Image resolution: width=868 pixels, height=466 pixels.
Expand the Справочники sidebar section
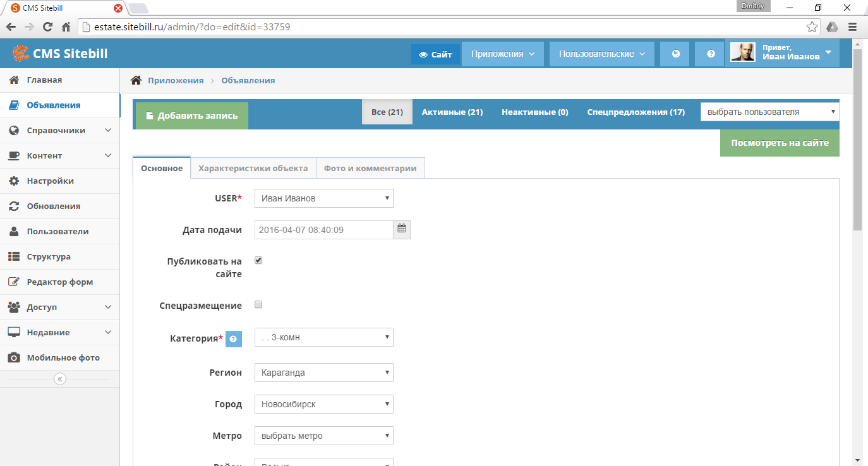coord(108,131)
